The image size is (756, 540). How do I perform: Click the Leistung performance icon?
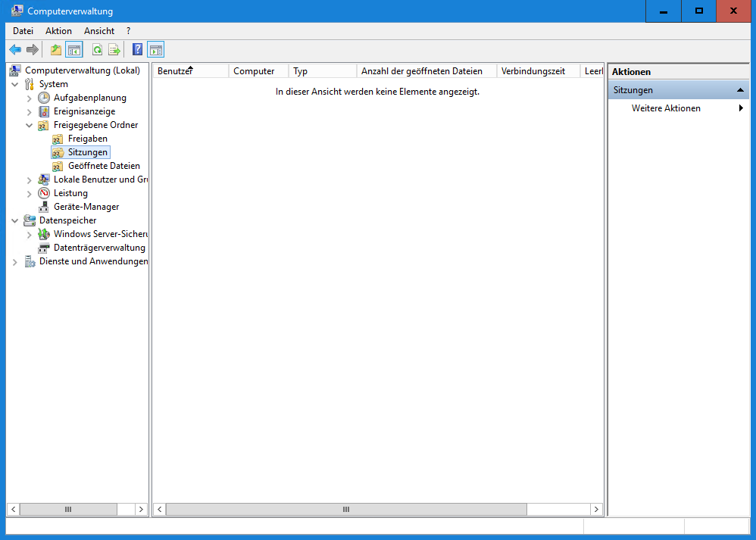44,193
